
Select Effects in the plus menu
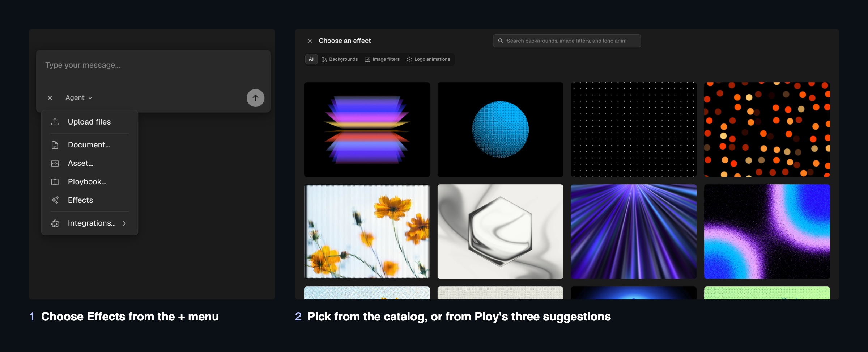(90, 200)
